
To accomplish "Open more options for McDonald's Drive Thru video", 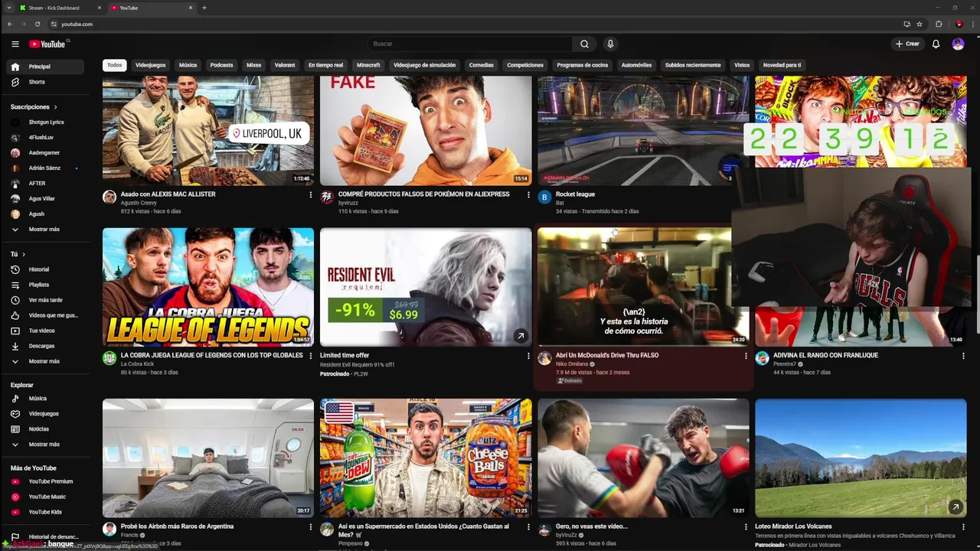I will tap(746, 356).
